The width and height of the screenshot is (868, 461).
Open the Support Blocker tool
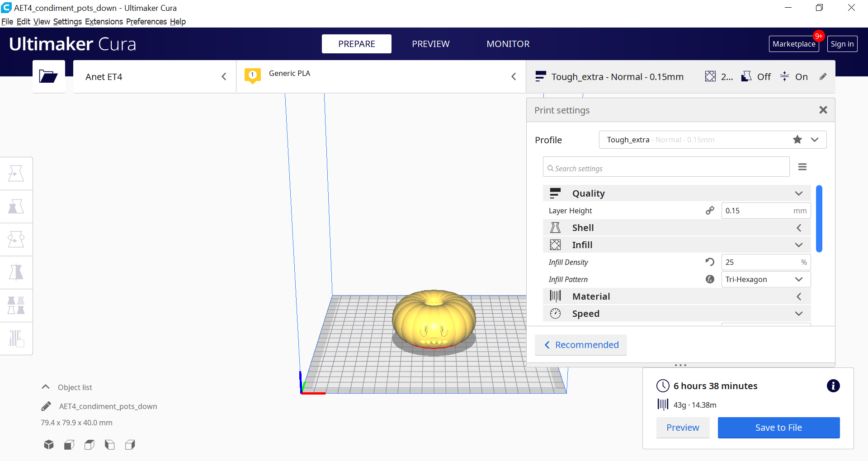click(x=16, y=339)
